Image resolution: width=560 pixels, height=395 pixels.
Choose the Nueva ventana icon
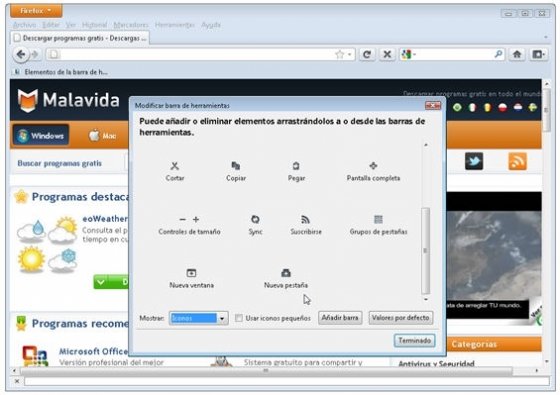pos(191,273)
